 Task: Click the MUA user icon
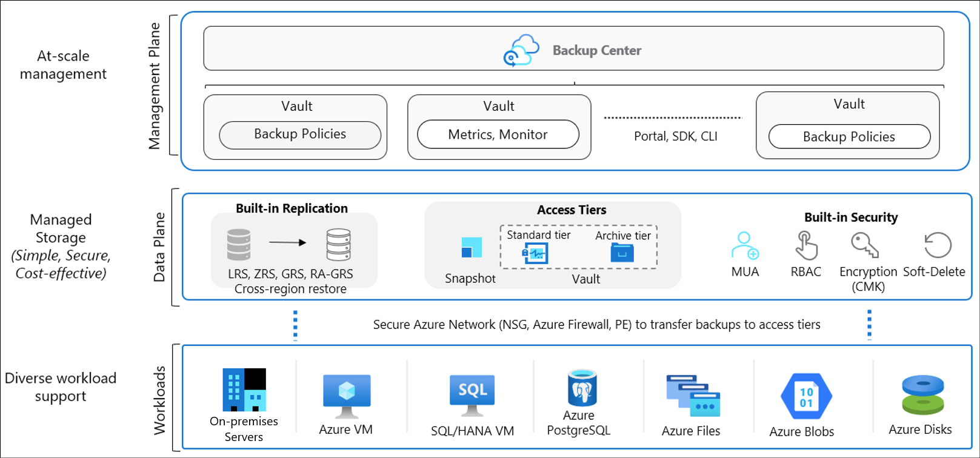click(745, 246)
